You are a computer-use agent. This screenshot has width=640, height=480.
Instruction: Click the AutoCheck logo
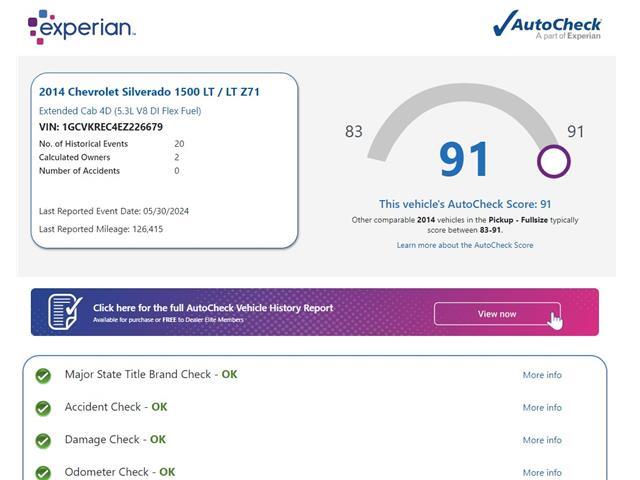[547, 25]
